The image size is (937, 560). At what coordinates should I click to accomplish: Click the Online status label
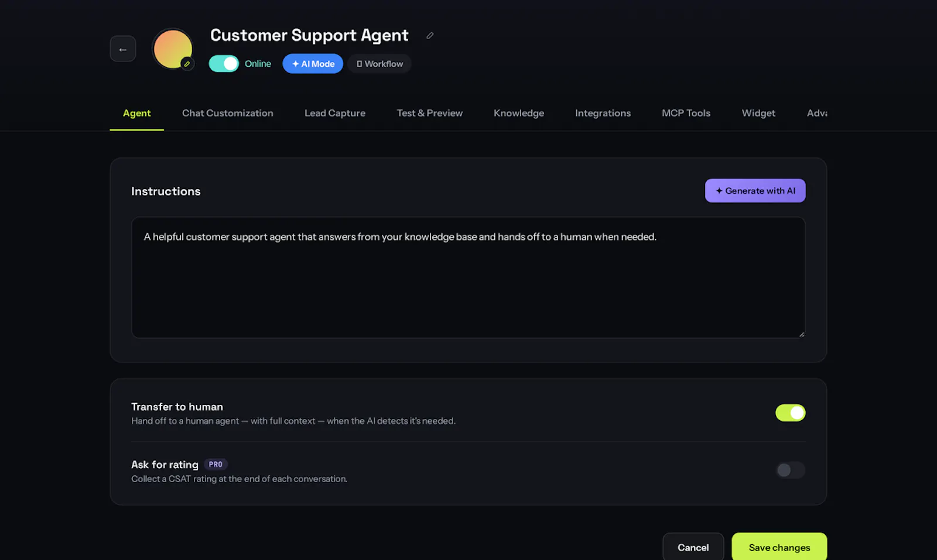(x=258, y=64)
